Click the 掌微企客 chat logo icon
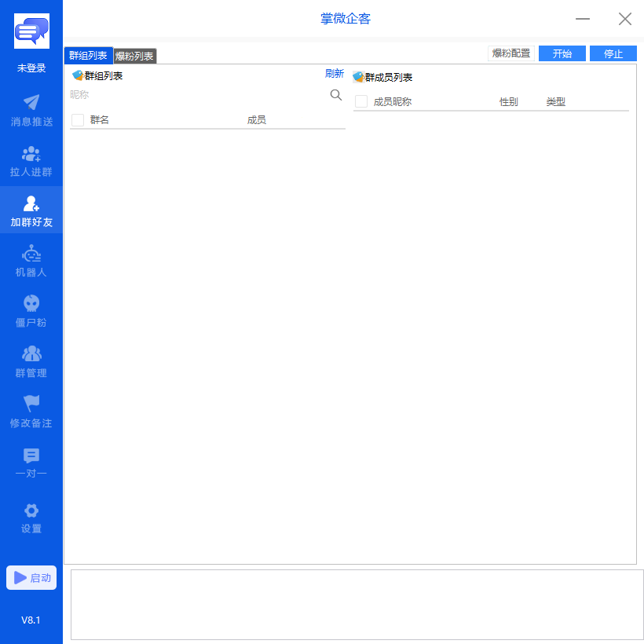The height and width of the screenshot is (644, 644). point(31,31)
